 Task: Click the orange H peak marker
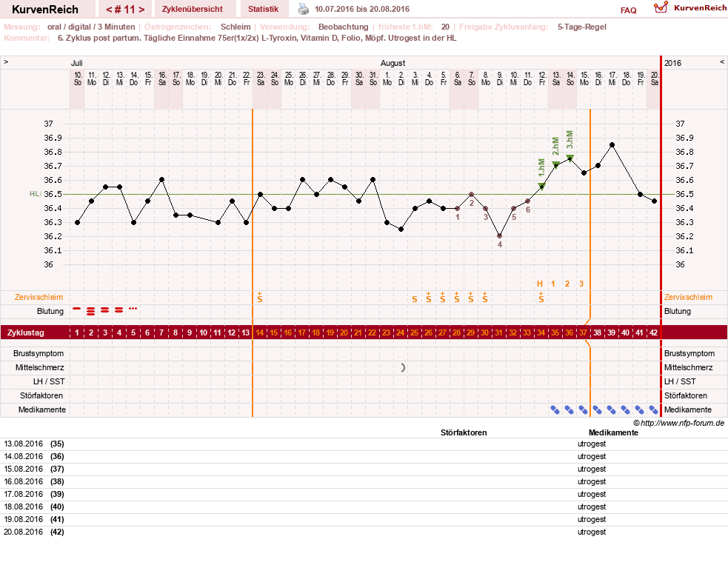tap(539, 284)
